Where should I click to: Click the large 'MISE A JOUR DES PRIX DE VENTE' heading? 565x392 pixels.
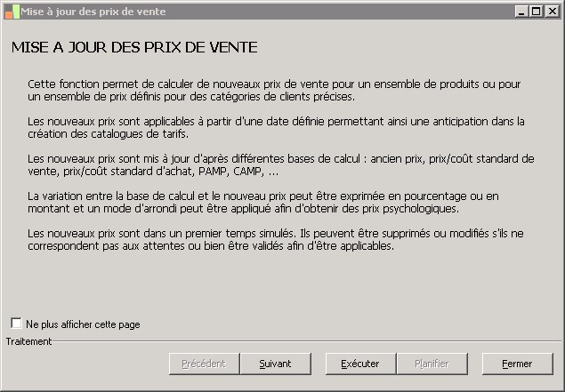(x=134, y=47)
